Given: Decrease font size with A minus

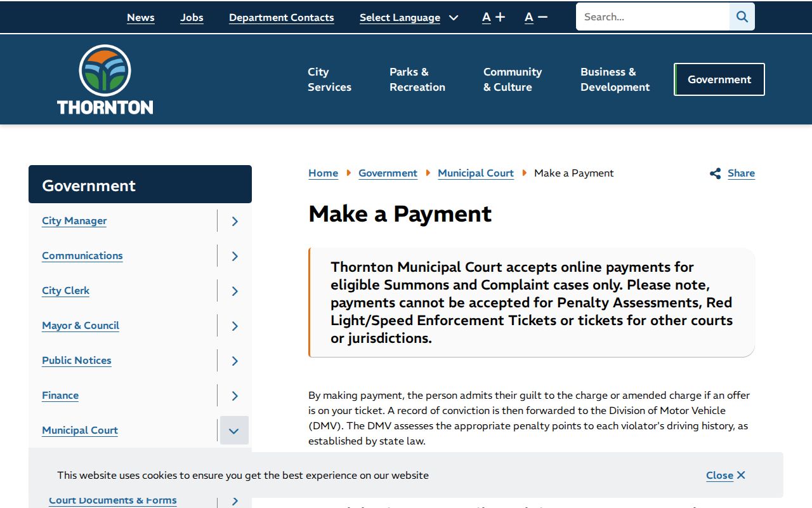Looking at the screenshot, I should coord(536,17).
